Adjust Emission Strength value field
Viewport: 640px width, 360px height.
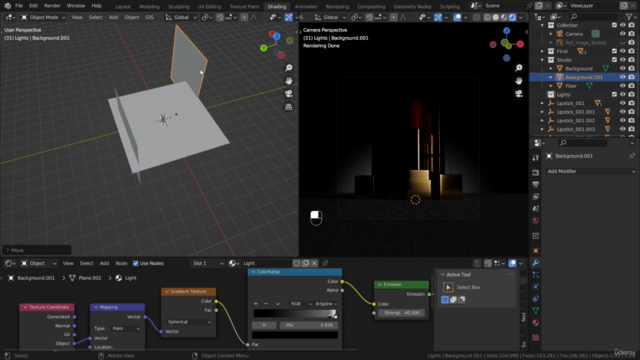401,313
